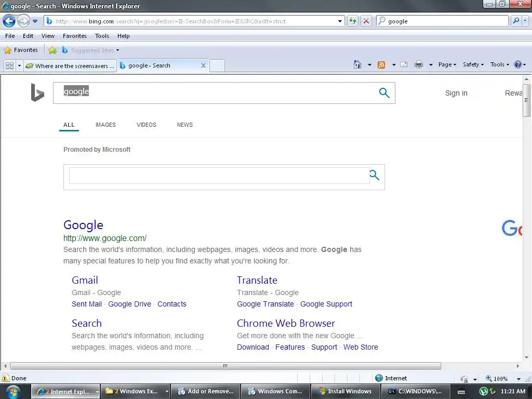
Task: Open the Tools menu in menu bar
Action: [x=102, y=36]
